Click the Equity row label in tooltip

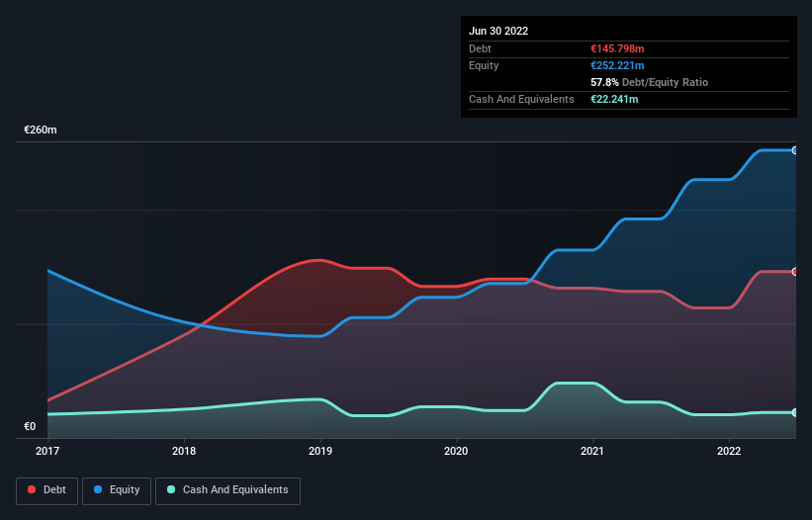pos(484,65)
